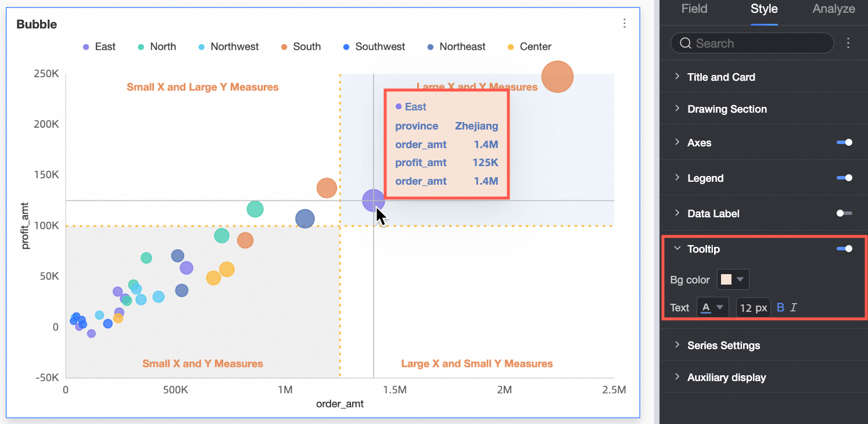The image size is (868, 424).
Task: Click the tooltip font size field
Action: click(x=753, y=307)
